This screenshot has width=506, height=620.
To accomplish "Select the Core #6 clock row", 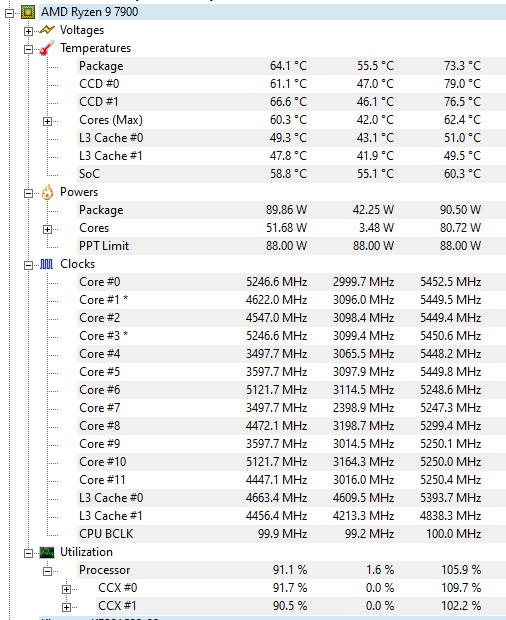I will tap(291, 390).
